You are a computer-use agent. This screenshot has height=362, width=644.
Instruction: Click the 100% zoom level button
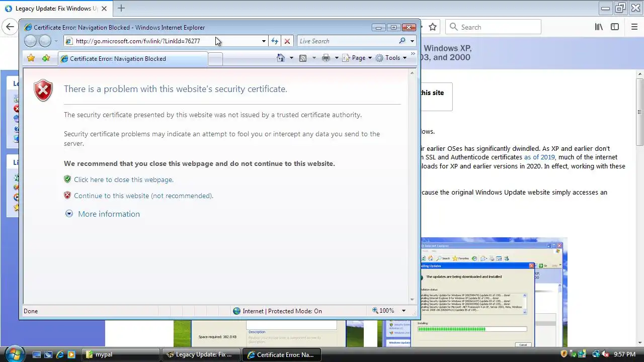coord(383,311)
